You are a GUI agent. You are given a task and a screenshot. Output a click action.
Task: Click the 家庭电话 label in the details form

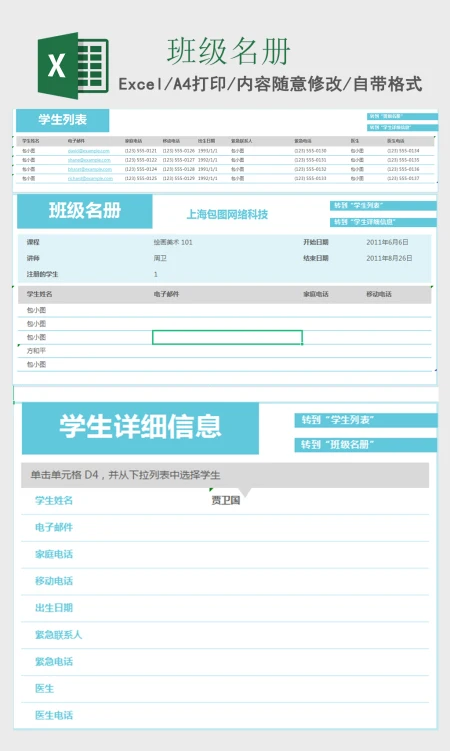click(x=54, y=554)
